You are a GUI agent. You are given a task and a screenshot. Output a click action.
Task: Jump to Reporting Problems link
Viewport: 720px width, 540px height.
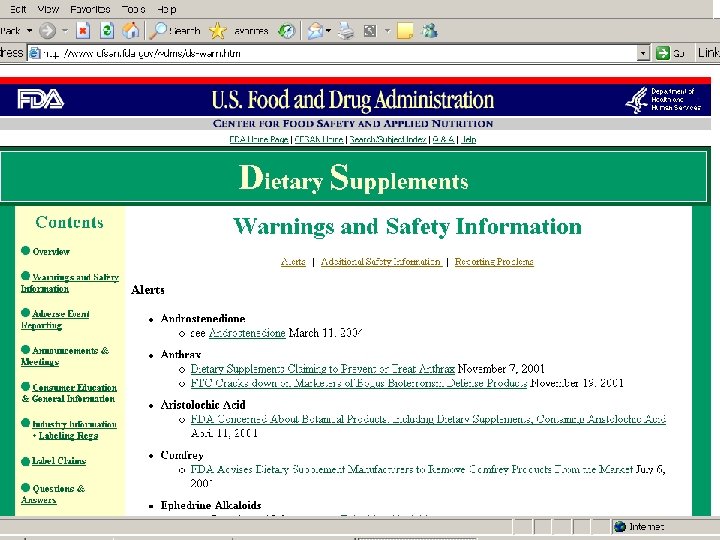[494, 262]
